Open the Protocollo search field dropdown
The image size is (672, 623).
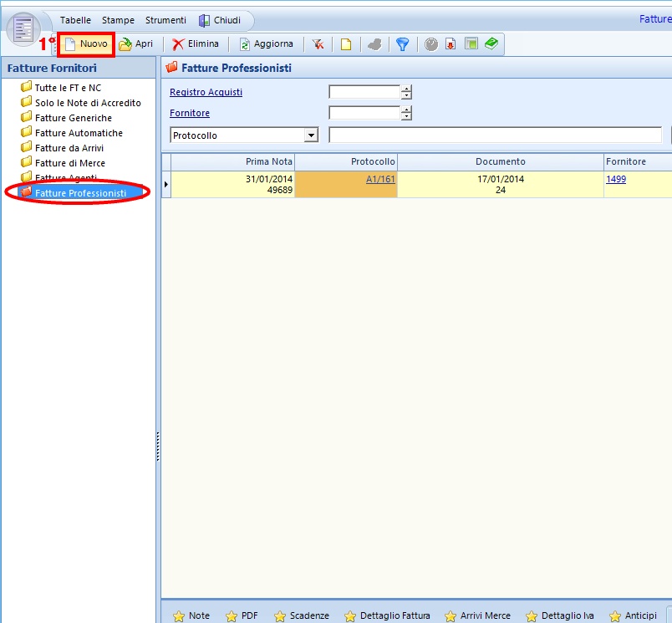(311, 135)
